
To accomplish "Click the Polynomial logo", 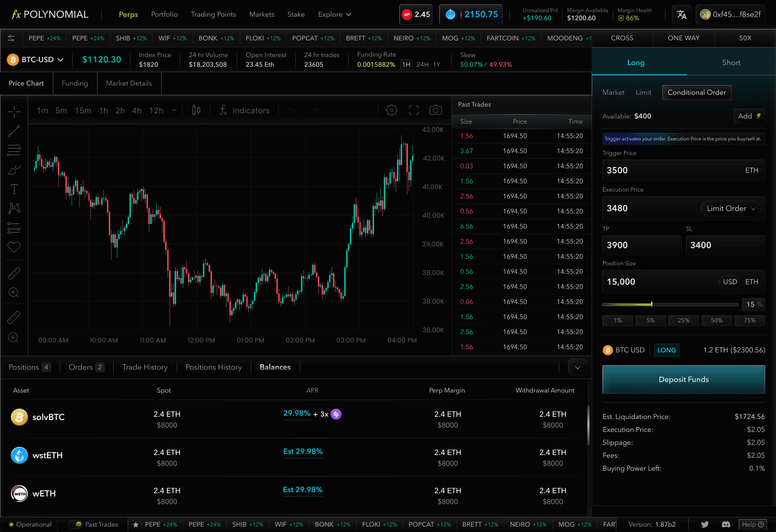I will tap(50, 15).
